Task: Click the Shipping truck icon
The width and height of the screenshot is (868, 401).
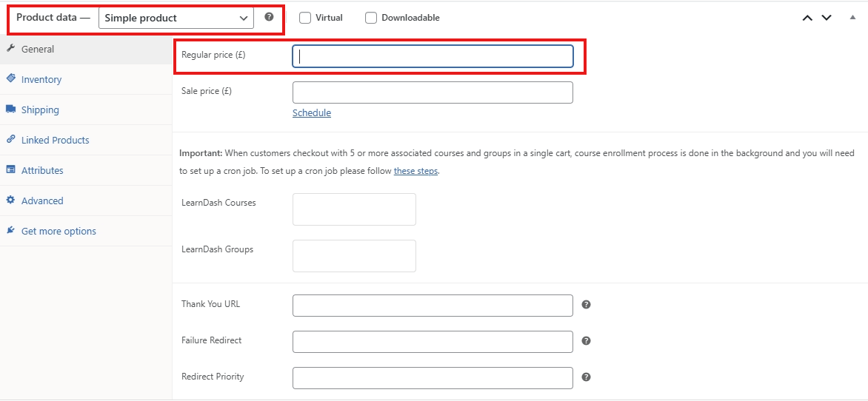Action: (10, 109)
